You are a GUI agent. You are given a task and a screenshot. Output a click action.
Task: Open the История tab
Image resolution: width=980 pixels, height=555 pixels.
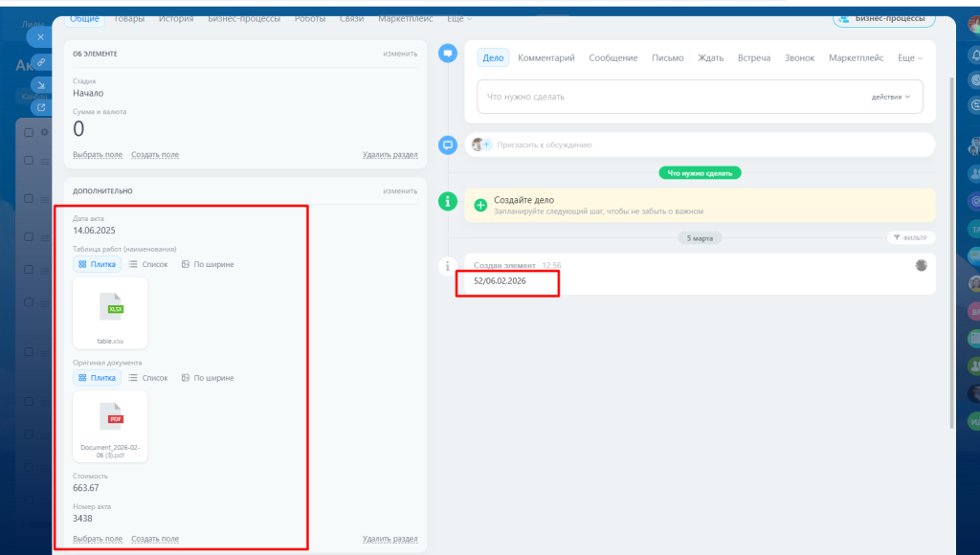point(176,18)
